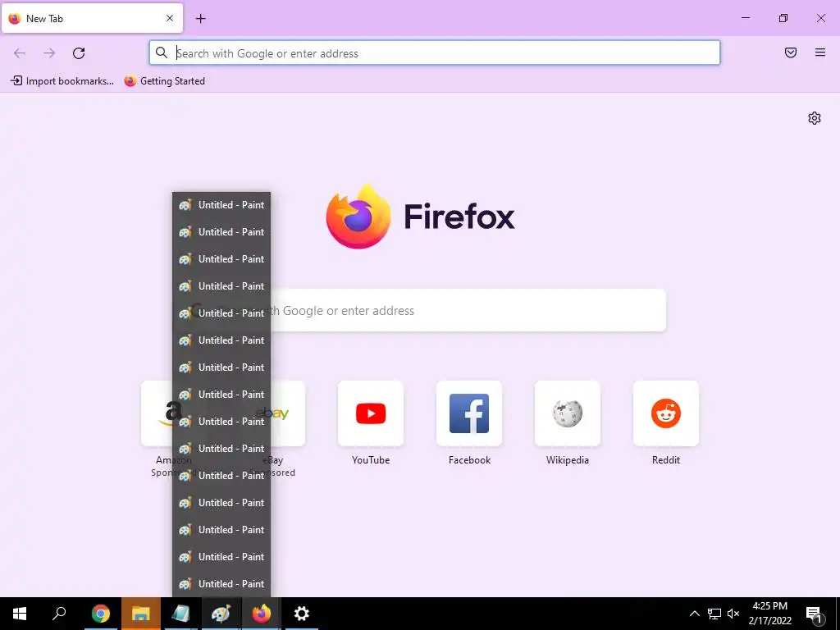Open the Wikipedia shortcut tile
This screenshot has width=840, height=630.
[x=568, y=413]
